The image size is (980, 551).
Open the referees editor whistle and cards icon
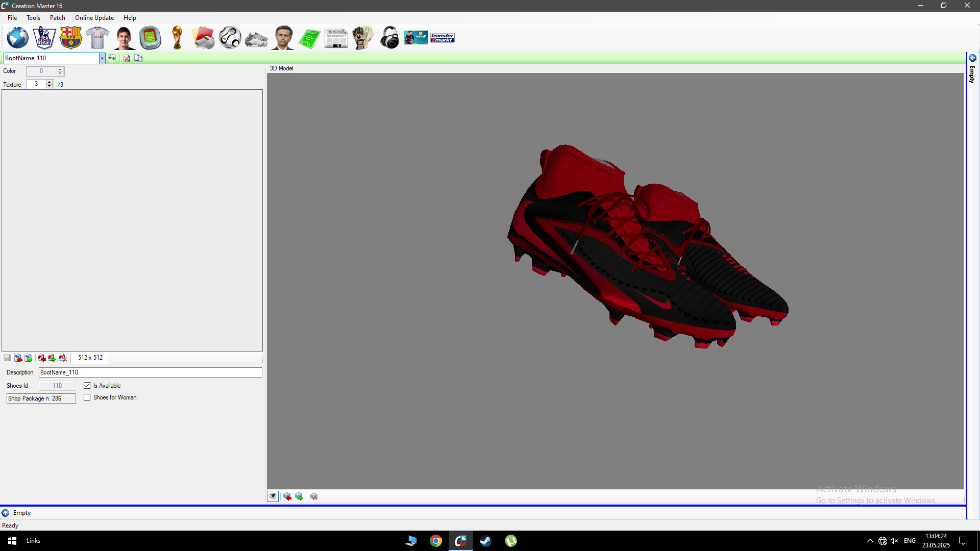coord(204,38)
